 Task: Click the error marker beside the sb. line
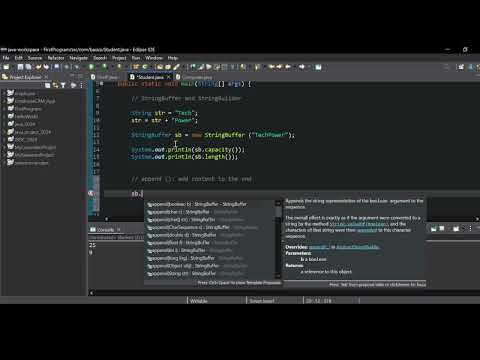click(x=91, y=193)
